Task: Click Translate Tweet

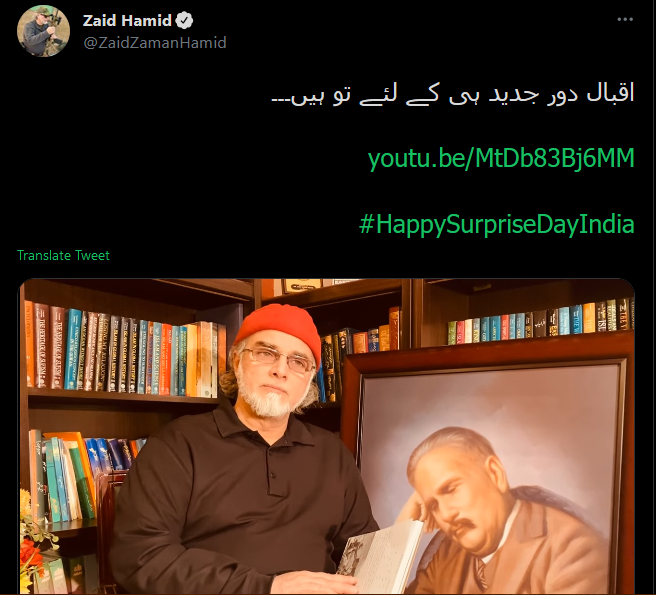Action: tap(63, 255)
